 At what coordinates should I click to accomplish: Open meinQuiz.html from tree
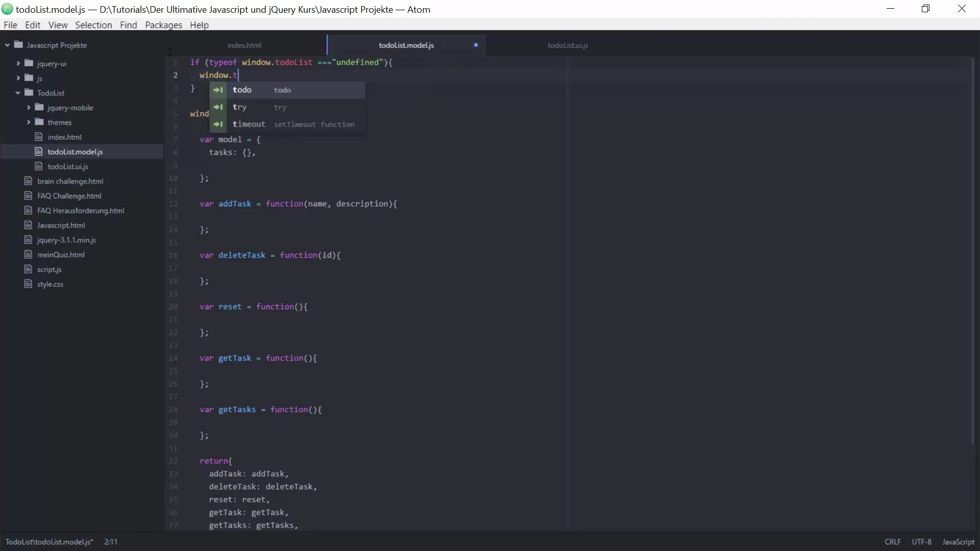(x=61, y=255)
